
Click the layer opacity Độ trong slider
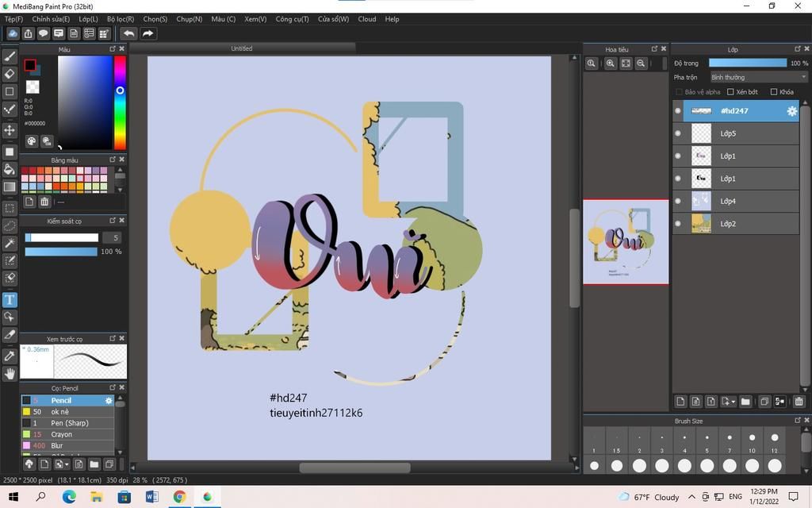[748, 63]
